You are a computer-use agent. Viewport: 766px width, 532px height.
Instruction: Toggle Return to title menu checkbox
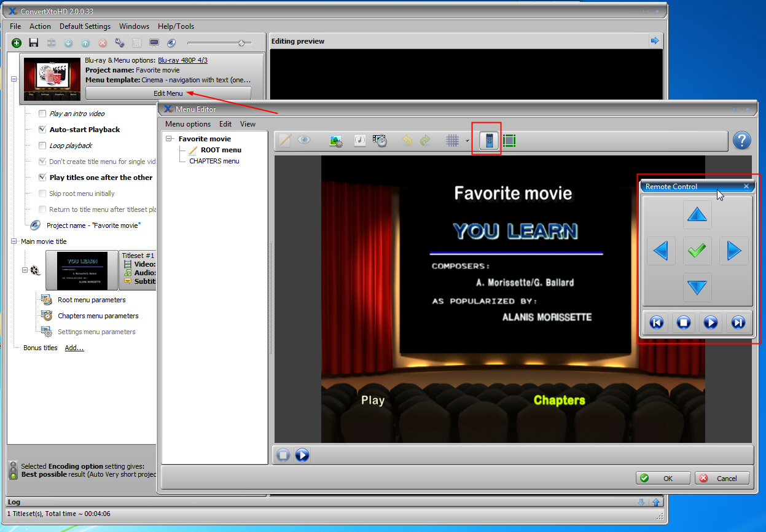pyautogui.click(x=42, y=209)
